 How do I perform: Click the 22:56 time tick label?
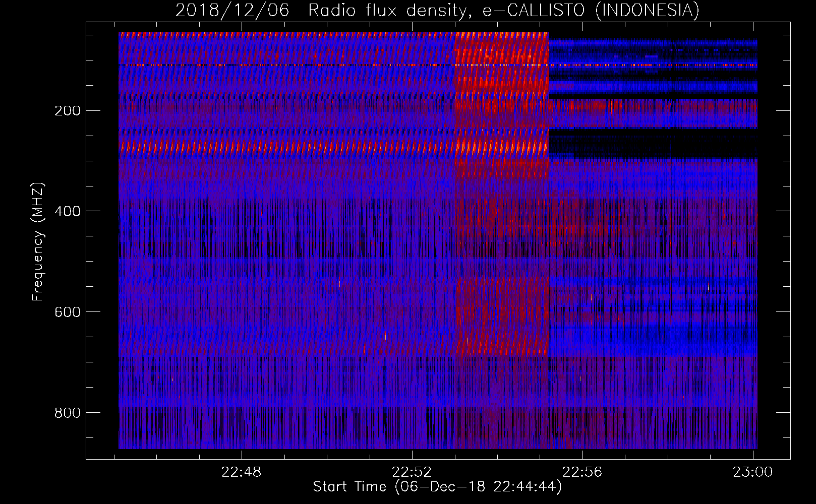tap(582, 472)
